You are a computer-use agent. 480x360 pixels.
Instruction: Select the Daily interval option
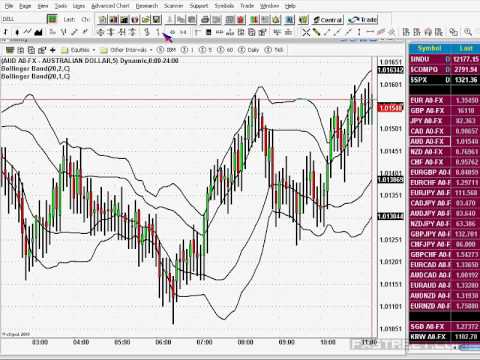(x=248, y=50)
